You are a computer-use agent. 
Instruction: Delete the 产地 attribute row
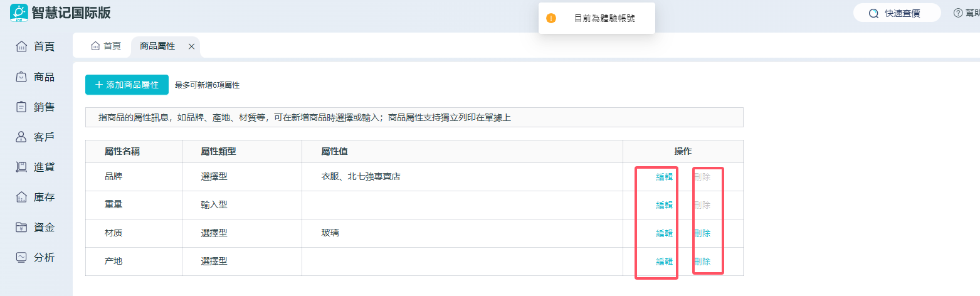tap(702, 262)
